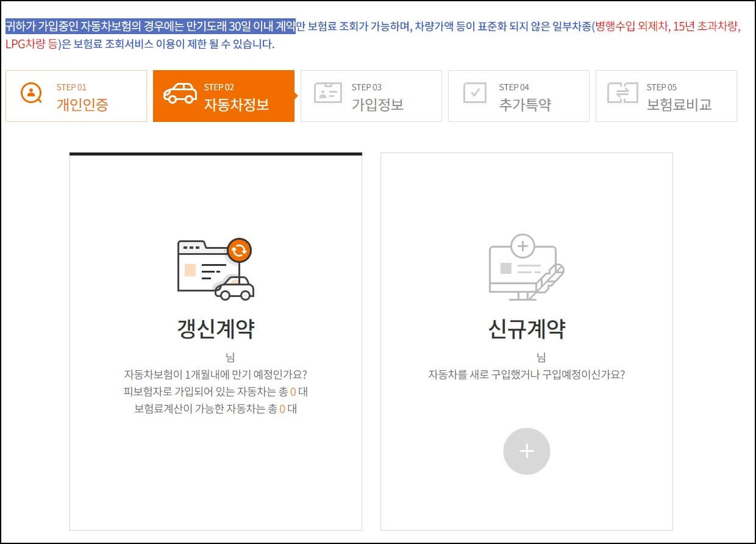Click the 갱신계약 renewal car document icon
Image resolution: width=756 pixels, height=544 pixels.
[215, 269]
